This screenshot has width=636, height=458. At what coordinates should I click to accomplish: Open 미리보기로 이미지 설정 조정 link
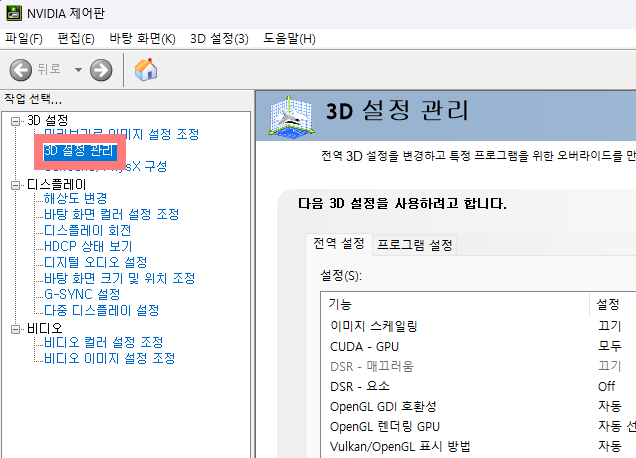click(x=121, y=134)
